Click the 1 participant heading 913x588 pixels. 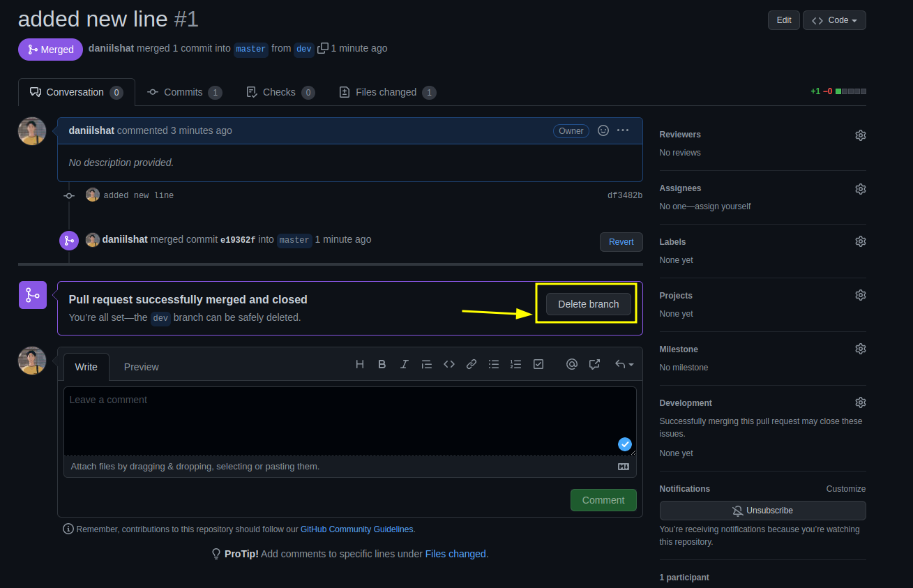pyautogui.click(x=684, y=578)
